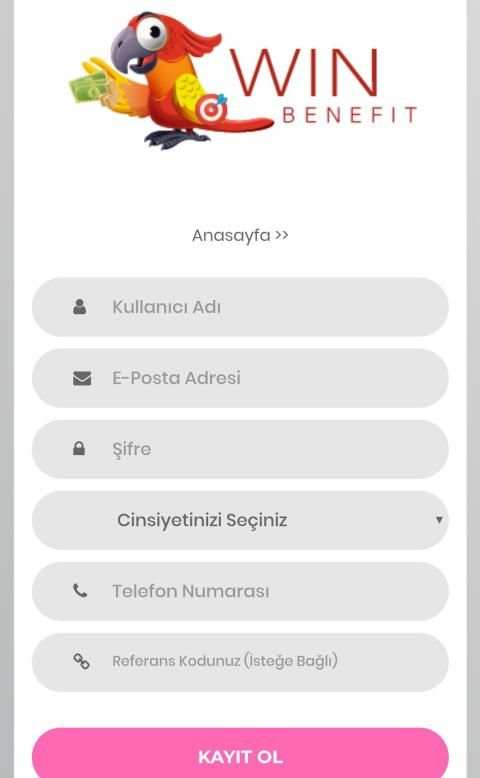Click the parrot mascot logo
Image resolution: width=480 pixels, height=778 pixels.
pyautogui.click(x=170, y=80)
